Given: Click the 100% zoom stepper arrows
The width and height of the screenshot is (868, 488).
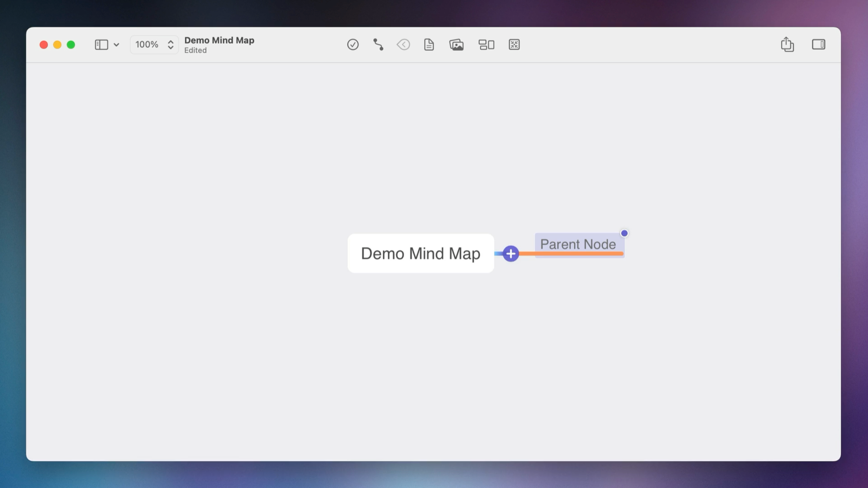Looking at the screenshot, I should (x=171, y=45).
